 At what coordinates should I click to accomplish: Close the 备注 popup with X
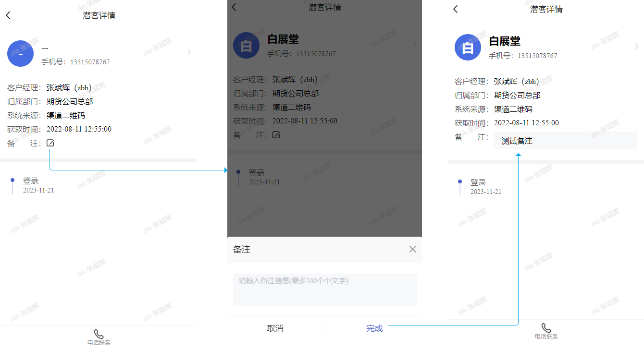(x=412, y=249)
